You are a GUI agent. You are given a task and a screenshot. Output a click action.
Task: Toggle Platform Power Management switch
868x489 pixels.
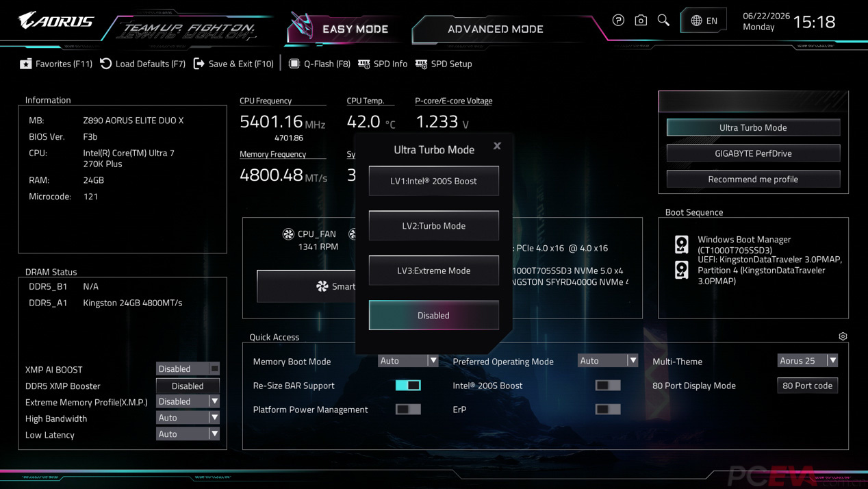(x=408, y=410)
